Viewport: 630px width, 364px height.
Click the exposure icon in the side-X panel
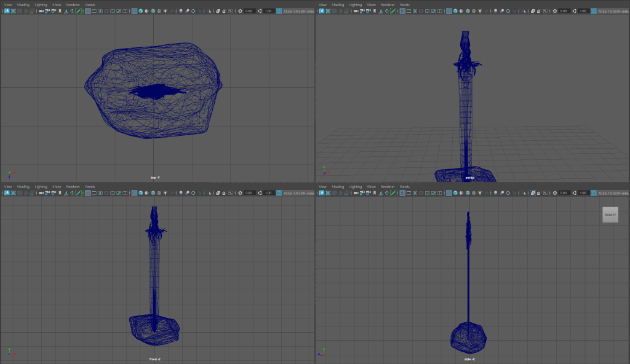(x=555, y=192)
